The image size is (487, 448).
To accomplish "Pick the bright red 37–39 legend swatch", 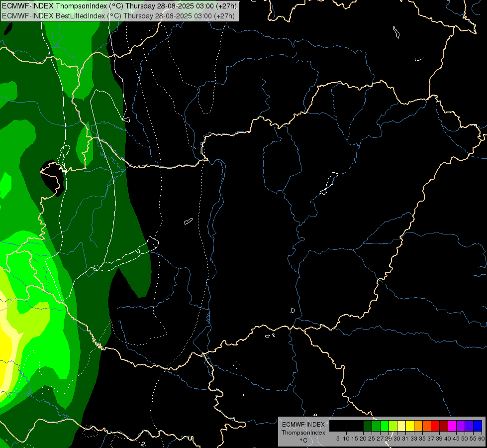I will (x=435, y=426).
